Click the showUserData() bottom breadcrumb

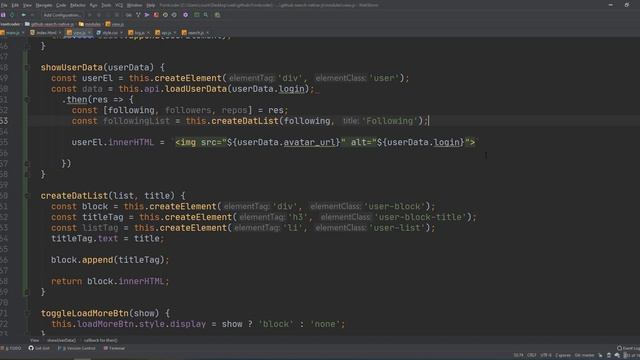[61, 340]
